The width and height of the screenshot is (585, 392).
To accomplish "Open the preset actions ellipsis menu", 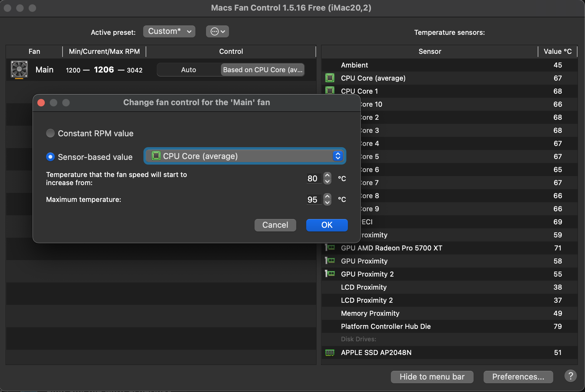I will (x=218, y=31).
